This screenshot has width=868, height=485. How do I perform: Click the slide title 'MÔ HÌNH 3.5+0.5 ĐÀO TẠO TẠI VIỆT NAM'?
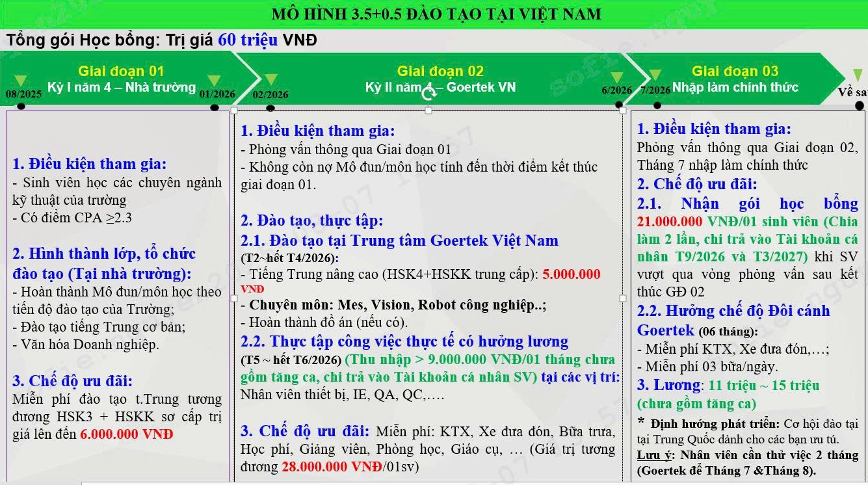click(x=436, y=14)
